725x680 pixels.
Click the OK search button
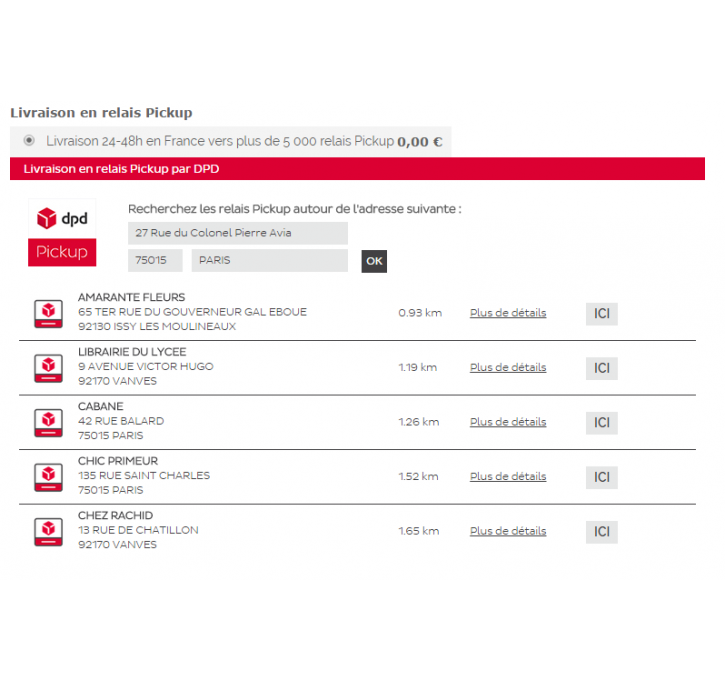(374, 261)
